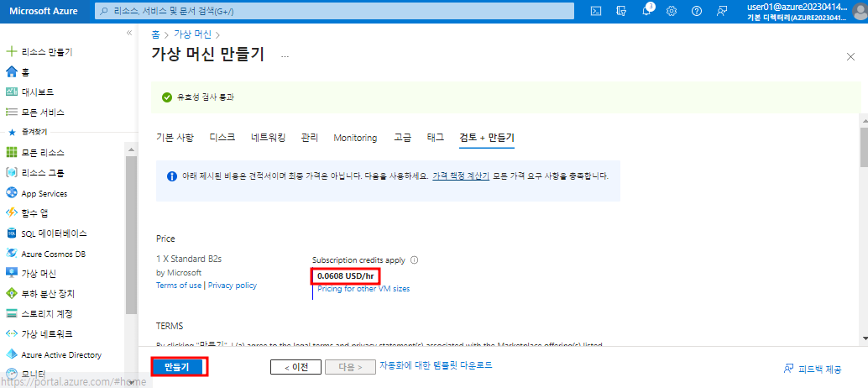Open the notifications bell icon
868x388 pixels.
coord(646,11)
